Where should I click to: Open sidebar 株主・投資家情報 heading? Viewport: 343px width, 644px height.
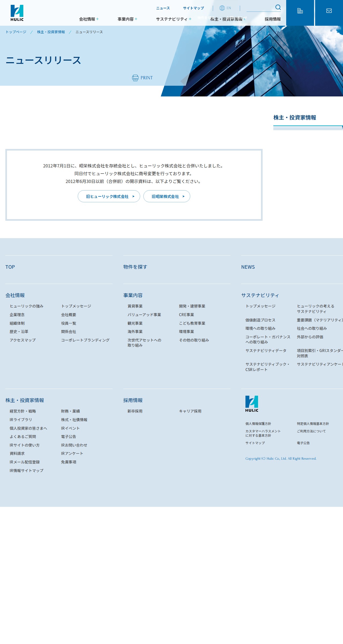295,118
